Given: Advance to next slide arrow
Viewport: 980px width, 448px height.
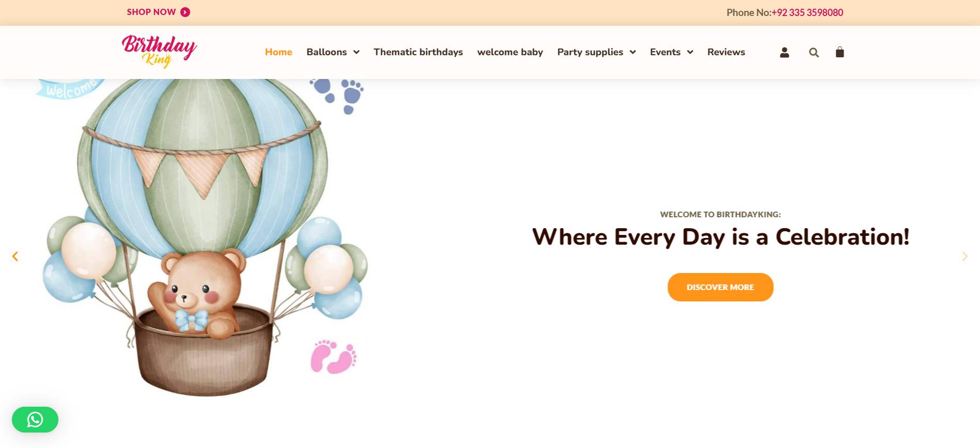Looking at the screenshot, I should coord(965,256).
